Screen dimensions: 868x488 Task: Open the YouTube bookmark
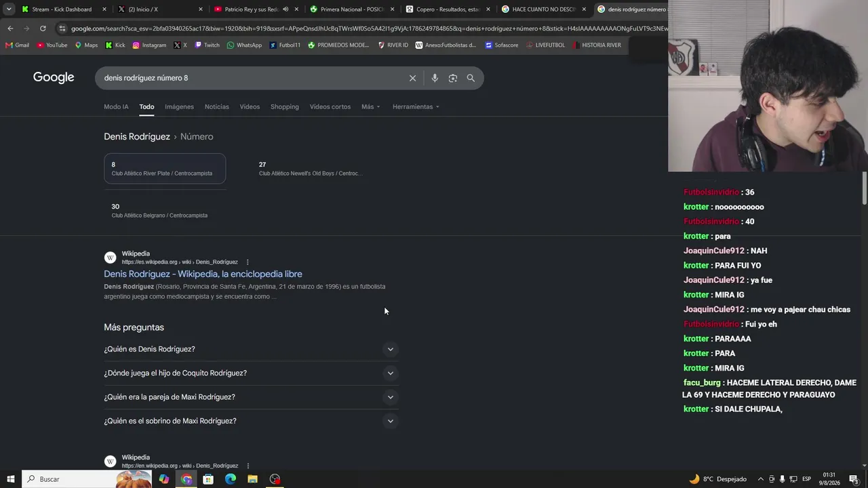(52, 45)
